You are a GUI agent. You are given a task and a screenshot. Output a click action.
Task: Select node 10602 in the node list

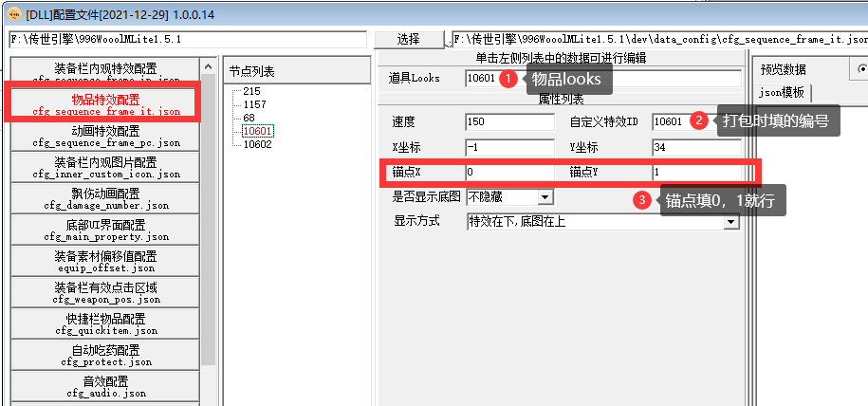tap(257, 145)
